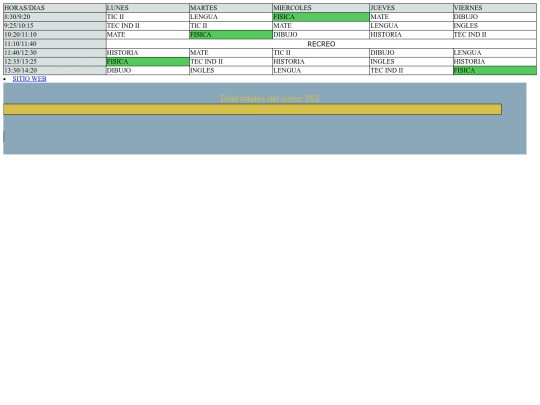Select the 12:35/13:25 time cell

tap(55, 62)
